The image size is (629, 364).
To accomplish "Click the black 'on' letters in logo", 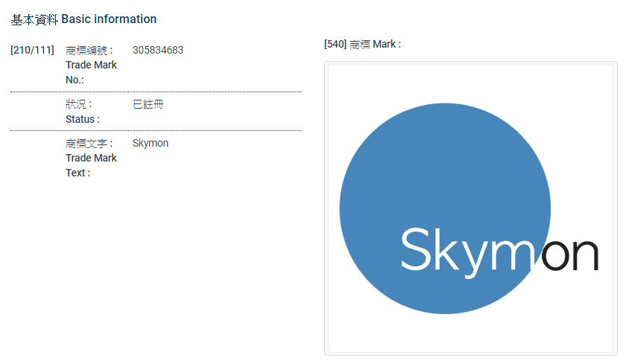I will point(570,255).
